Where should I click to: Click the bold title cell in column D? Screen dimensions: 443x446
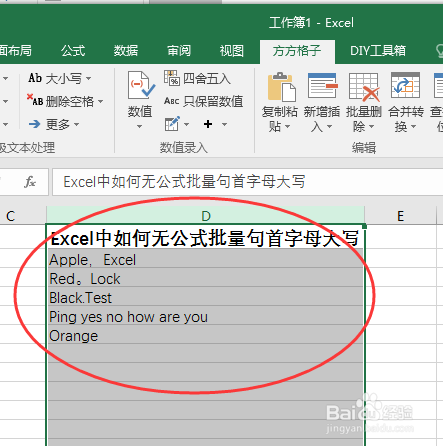(205, 238)
